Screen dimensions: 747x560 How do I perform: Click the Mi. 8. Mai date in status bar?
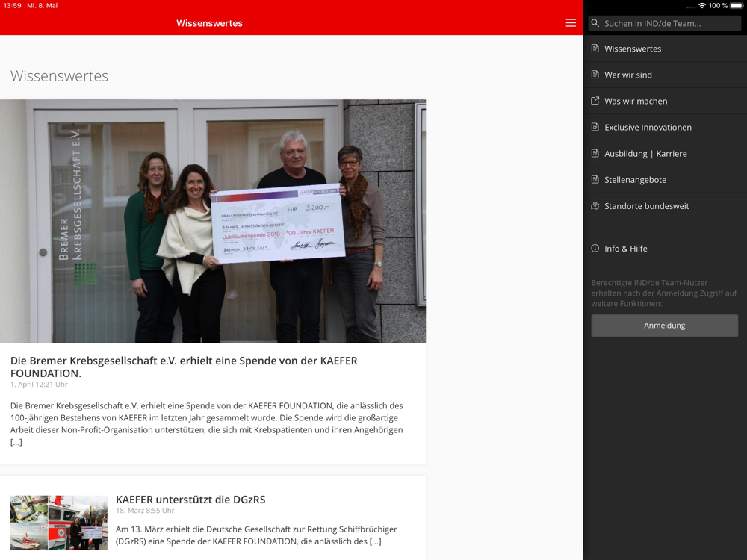(x=43, y=6)
